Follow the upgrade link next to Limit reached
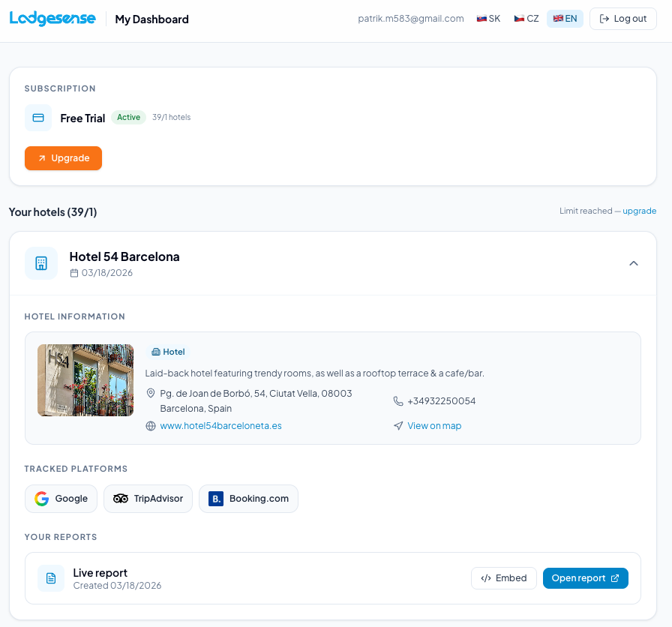 (639, 211)
